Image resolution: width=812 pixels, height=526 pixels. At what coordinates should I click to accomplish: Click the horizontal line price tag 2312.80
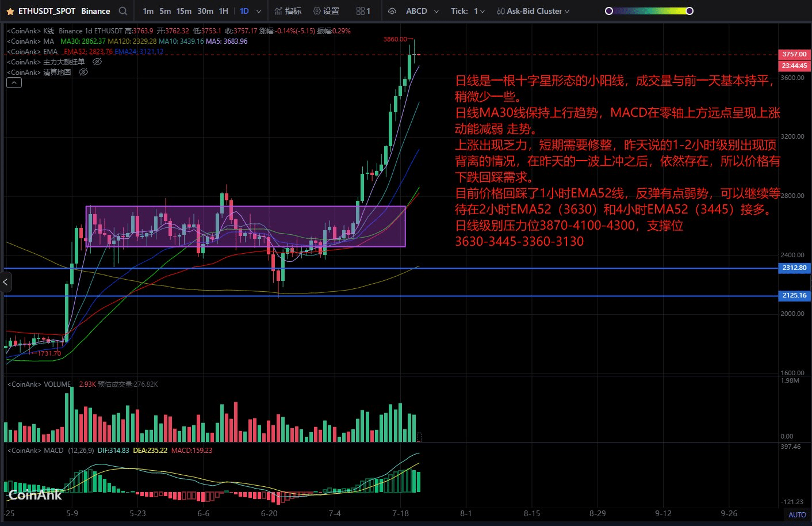pyautogui.click(x=794, y=268)
